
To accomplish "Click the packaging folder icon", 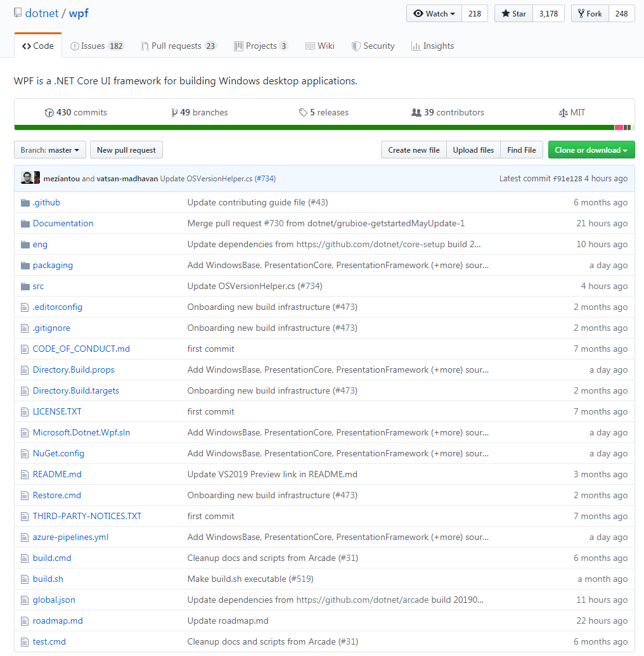I will pyautogui.click(x=25, y=266).
